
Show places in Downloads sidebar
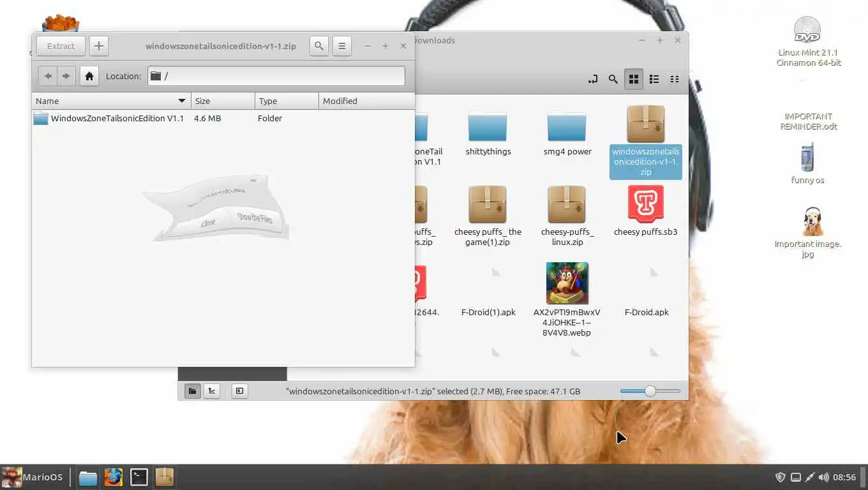click(192, 391)
